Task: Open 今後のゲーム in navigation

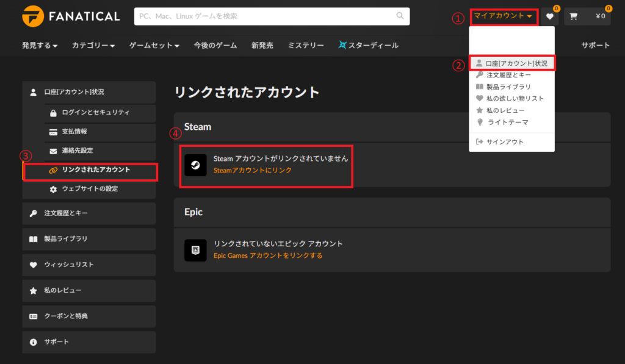Action: point(215,45)
